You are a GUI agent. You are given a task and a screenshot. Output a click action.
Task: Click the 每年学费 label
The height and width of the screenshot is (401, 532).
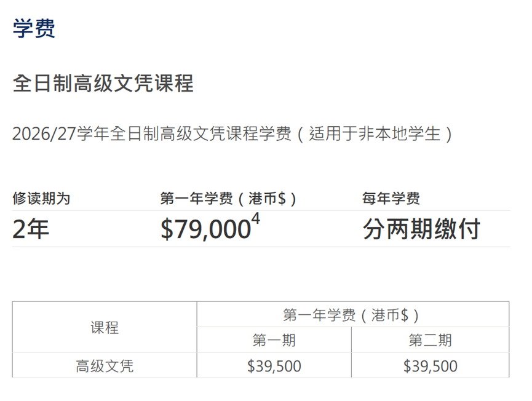pyautogui.click(x=392, y=198)
